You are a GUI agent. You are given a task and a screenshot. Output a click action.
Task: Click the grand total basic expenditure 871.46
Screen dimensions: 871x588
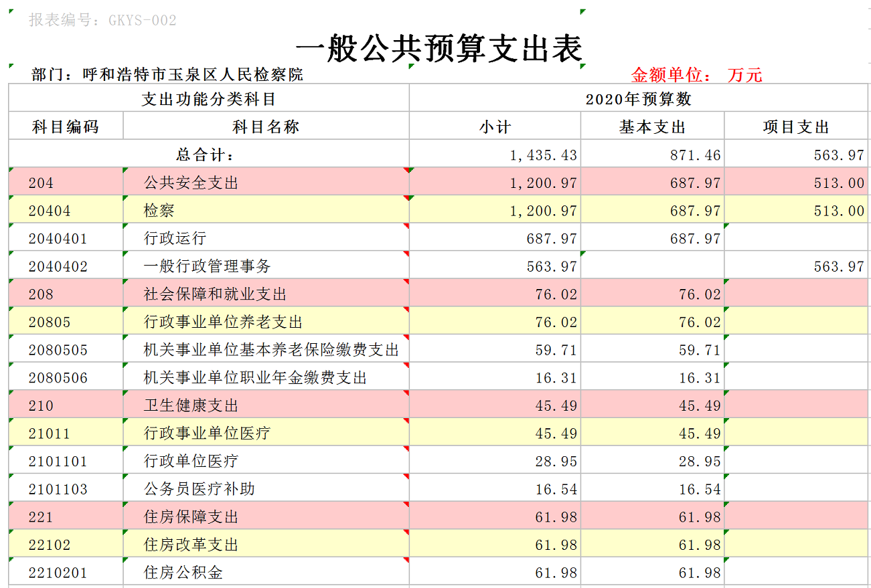click(696, 155)
